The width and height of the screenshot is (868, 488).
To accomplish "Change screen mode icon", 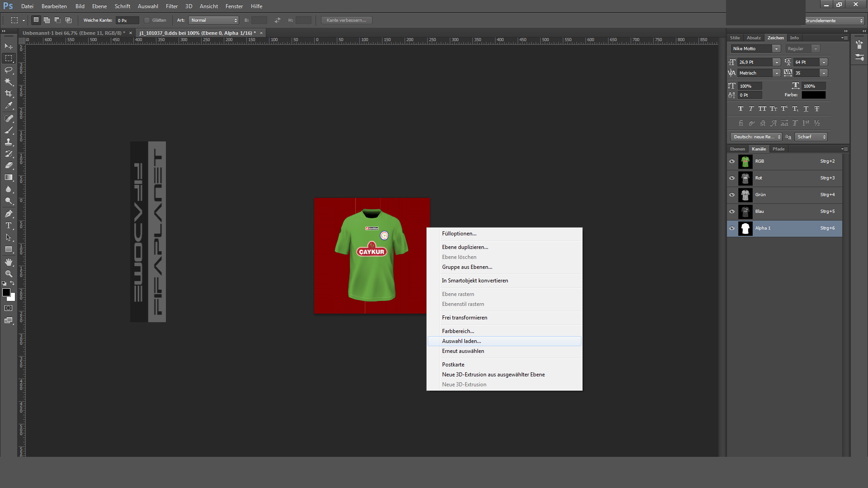I will tap(9, 320).
